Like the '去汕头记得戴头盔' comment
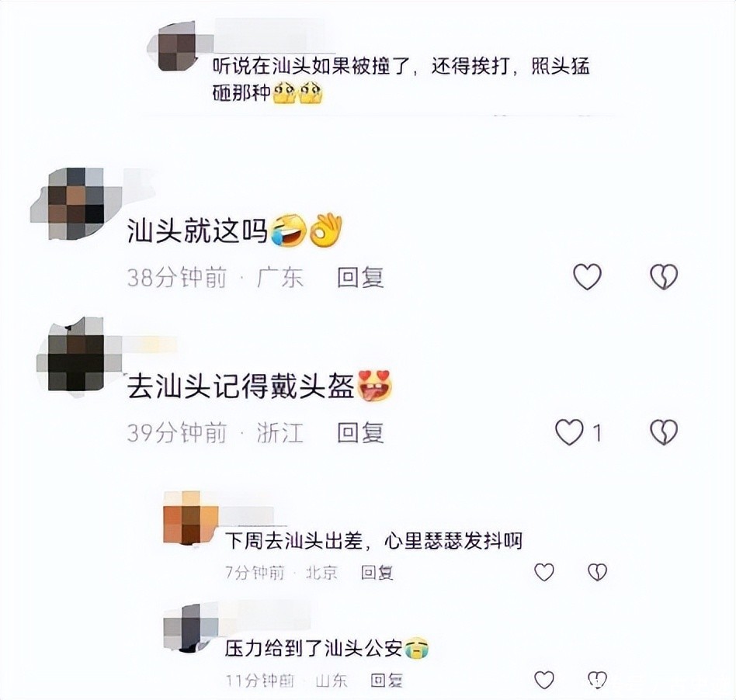The image size is (736, 700). coord(569,432)
